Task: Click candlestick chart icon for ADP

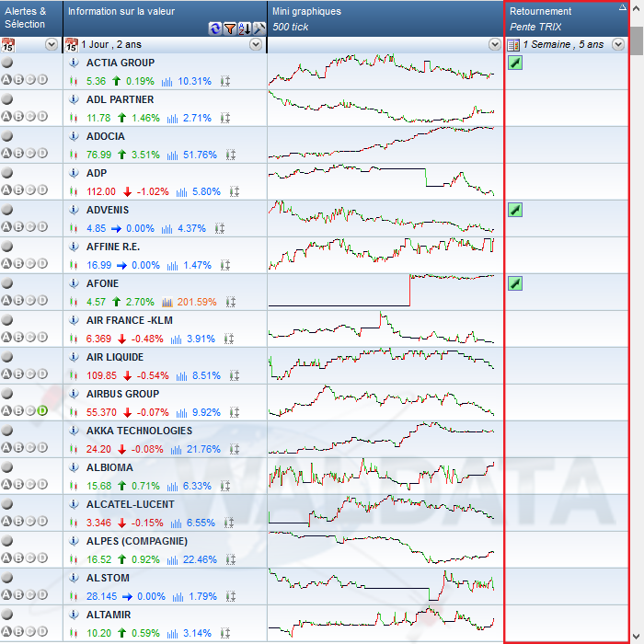Action: pos(74,191)
